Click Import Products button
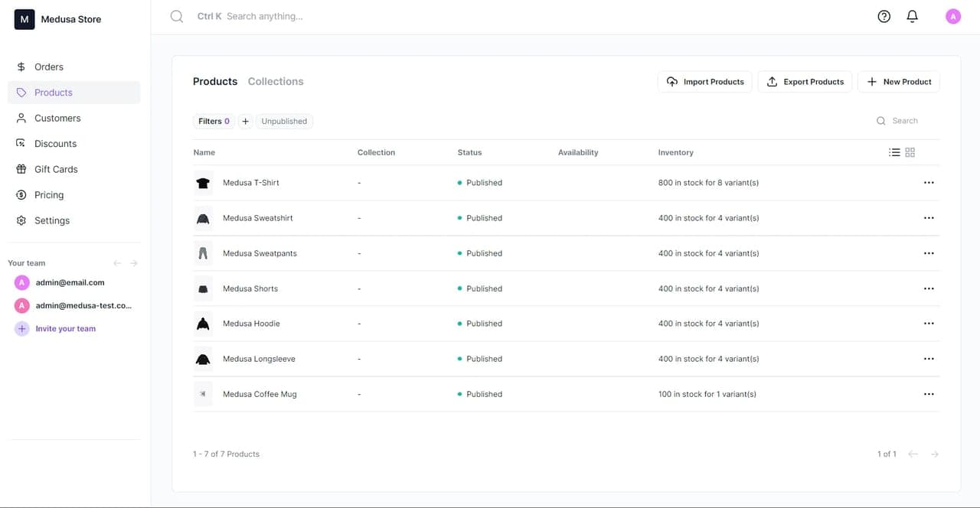This screenshot has height=508, width=980. click(x=705, y=82)
